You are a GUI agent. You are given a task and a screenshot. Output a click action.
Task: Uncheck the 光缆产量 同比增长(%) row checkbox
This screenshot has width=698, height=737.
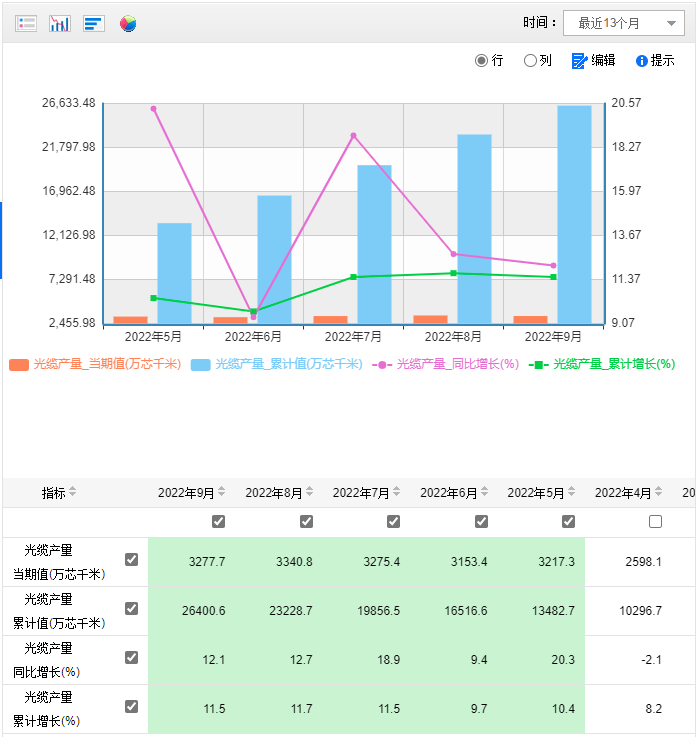coord(131,657)
